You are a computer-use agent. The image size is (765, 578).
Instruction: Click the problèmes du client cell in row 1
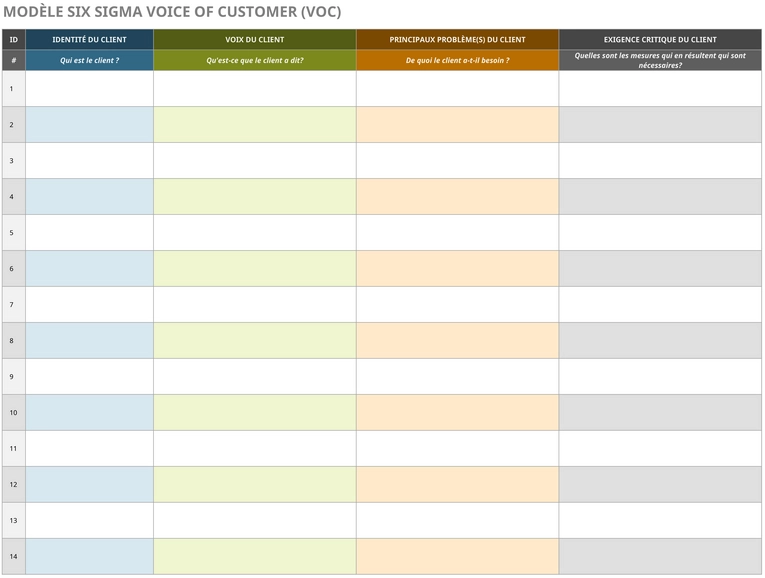tap(458, 89)
